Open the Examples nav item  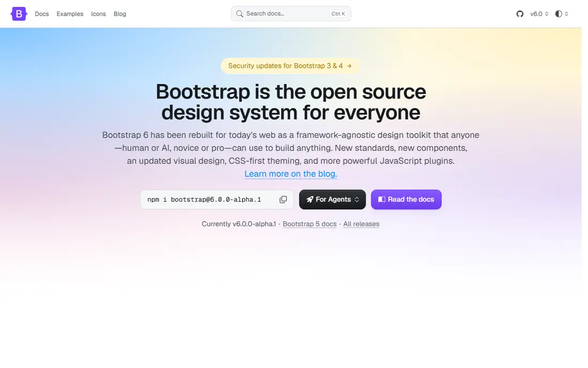click(x=69, y=14)
